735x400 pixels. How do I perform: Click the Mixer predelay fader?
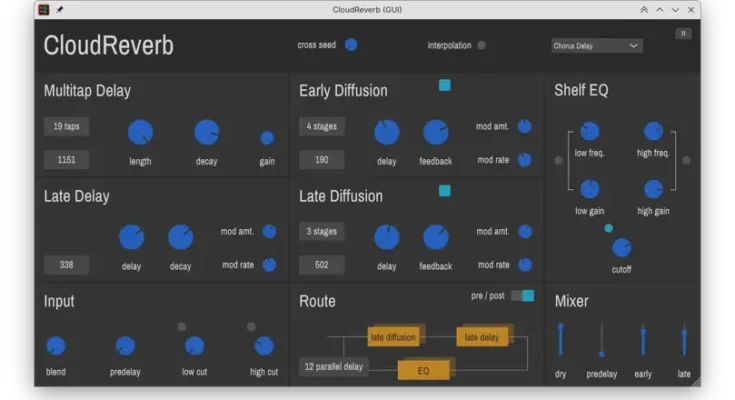602,340
